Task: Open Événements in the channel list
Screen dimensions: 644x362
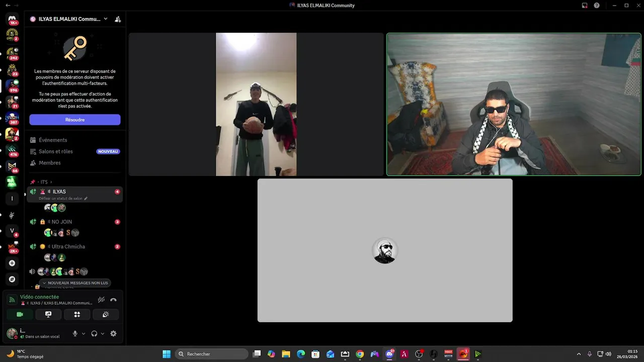Action: (75, 140)
